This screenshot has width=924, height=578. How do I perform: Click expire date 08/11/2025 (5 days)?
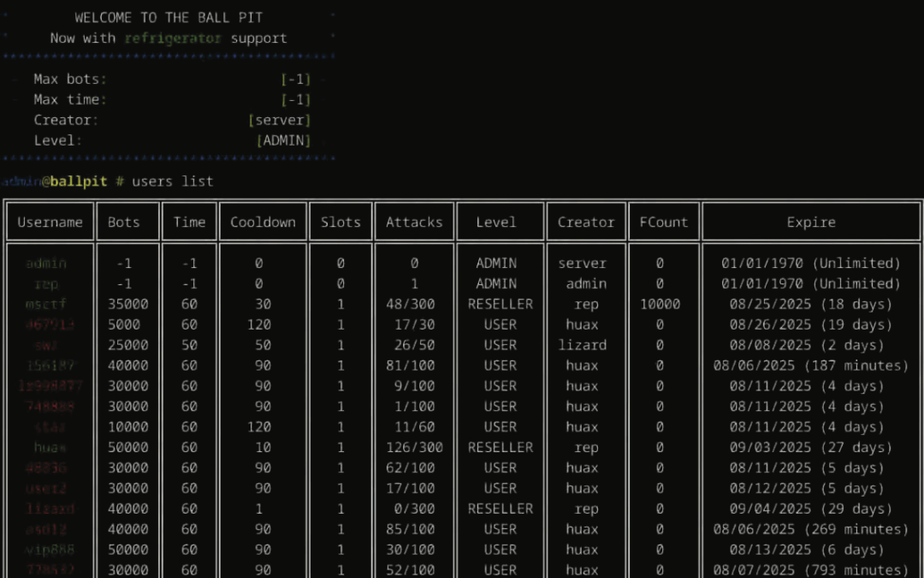click(808, 468)
